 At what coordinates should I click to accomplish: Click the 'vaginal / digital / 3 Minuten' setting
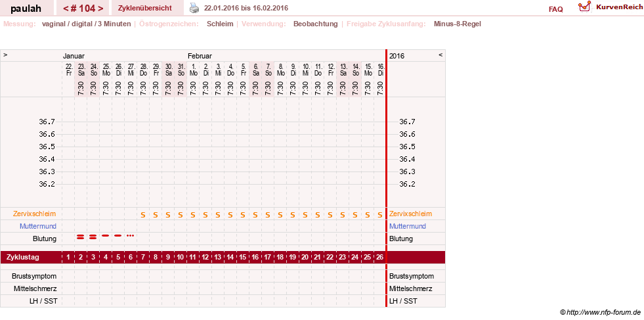[x=86, y=24]
